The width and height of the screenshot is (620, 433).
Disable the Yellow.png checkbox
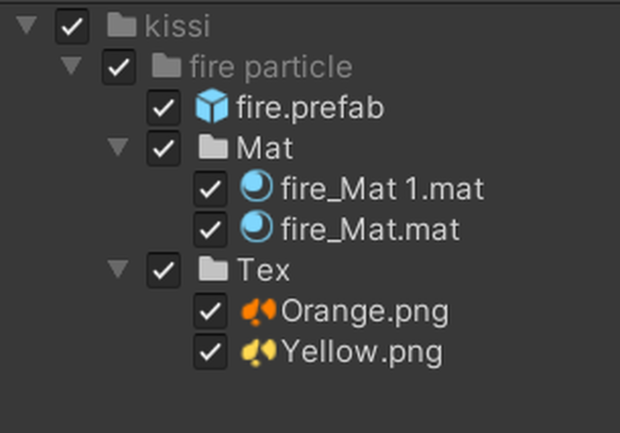210,352
